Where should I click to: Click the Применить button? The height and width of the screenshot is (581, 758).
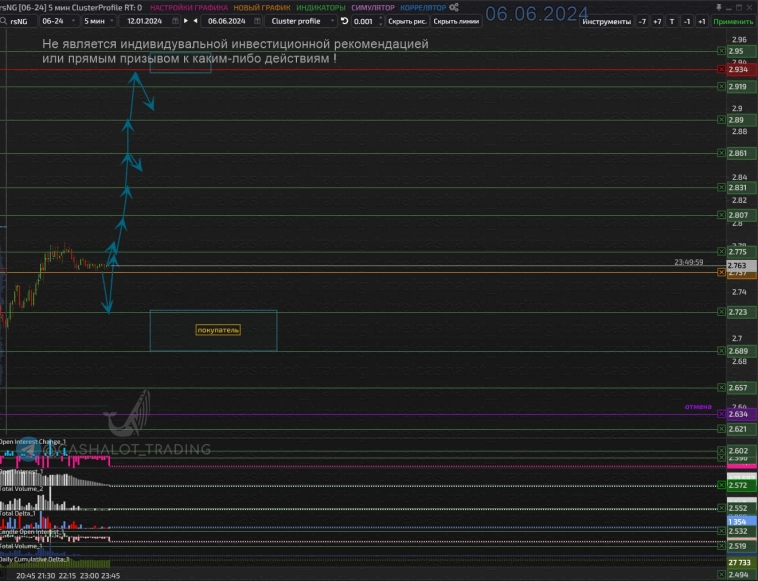(x=734, y=21)
